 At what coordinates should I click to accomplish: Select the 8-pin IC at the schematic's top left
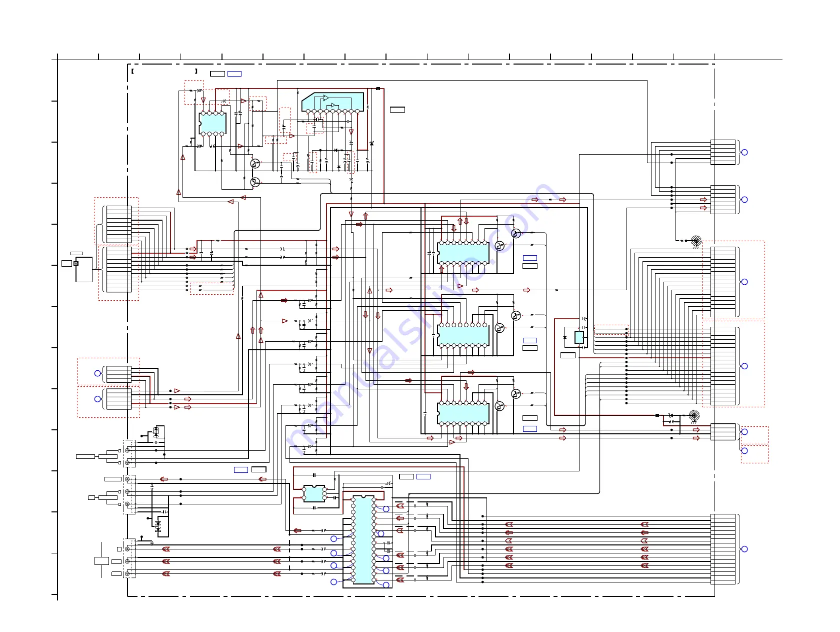point(212,123)
